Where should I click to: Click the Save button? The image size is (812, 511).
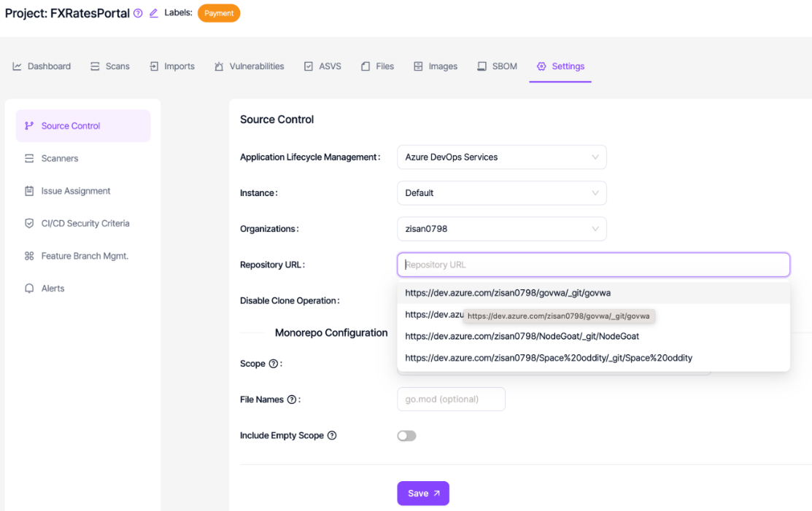(x=423, y=493)
